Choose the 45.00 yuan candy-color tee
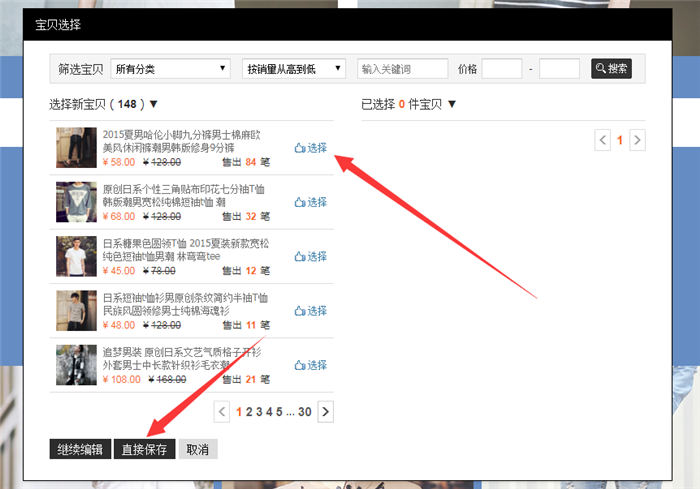The image size is (700, 489). [x=311, y=257]
